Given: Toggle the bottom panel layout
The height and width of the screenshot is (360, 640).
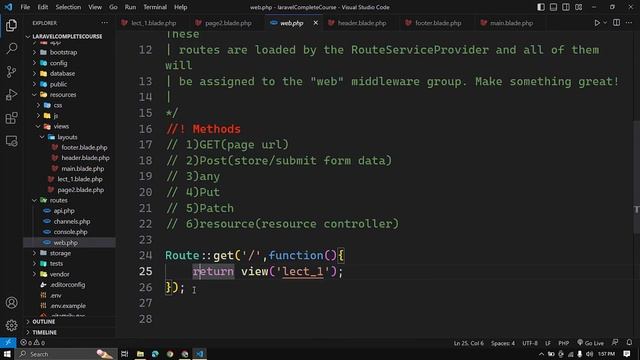Looking at the screenshot, I should pos(553,7).
